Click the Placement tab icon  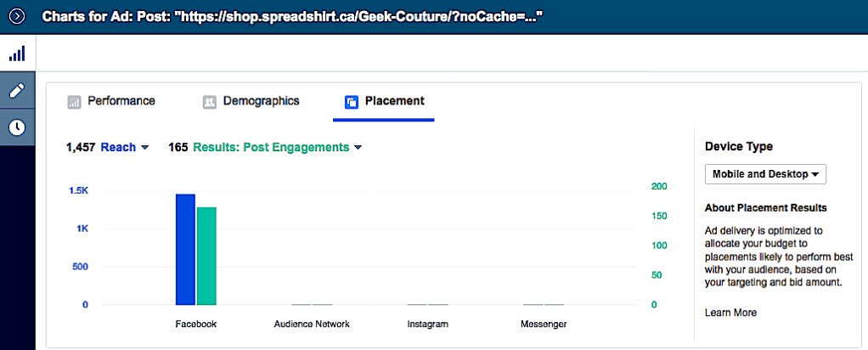352,102
